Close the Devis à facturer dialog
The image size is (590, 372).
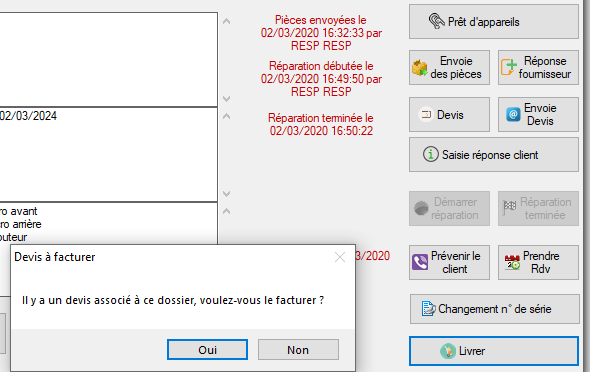point(340,257)
